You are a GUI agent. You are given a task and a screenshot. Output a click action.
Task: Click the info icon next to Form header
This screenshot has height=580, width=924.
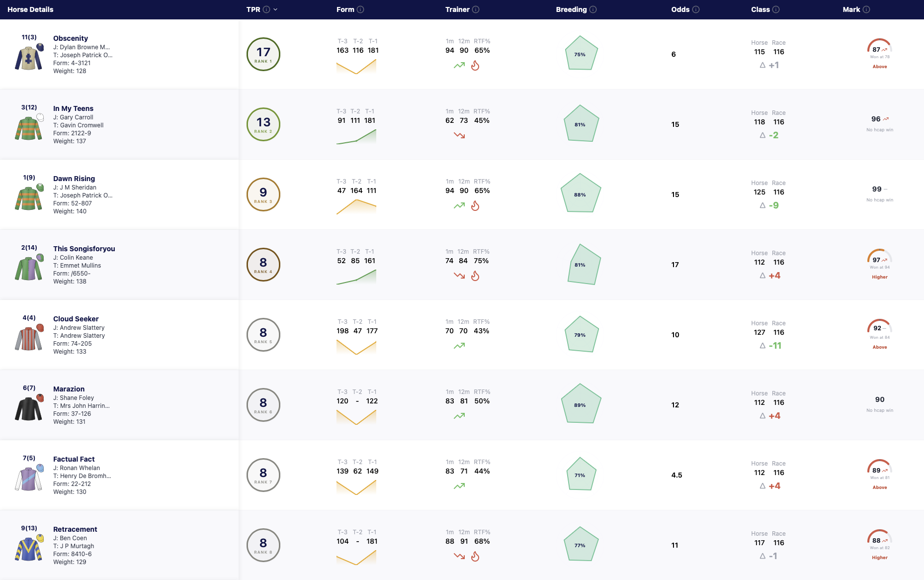[x=360, y=9]
